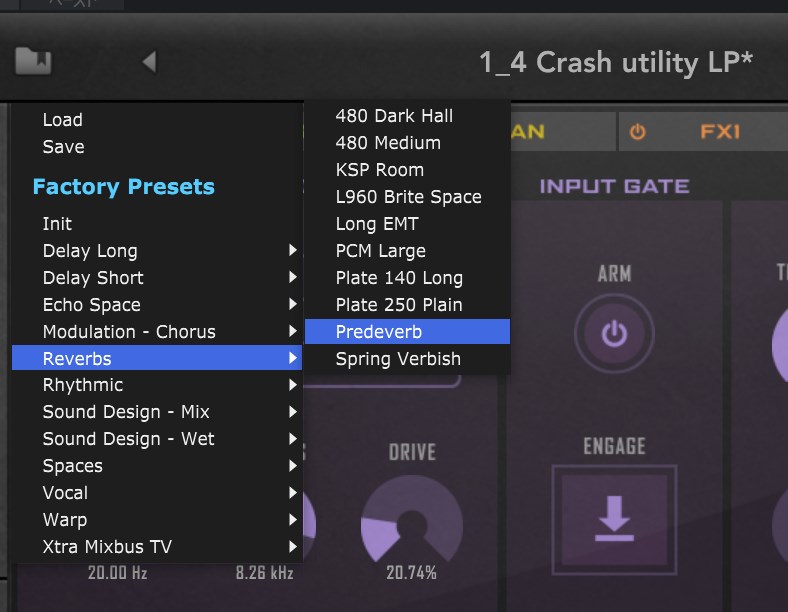Image resolution: width=788 pixels, height=612 pixels.
Task: Open the preset browser folder icon
Action: pos(33,61)
